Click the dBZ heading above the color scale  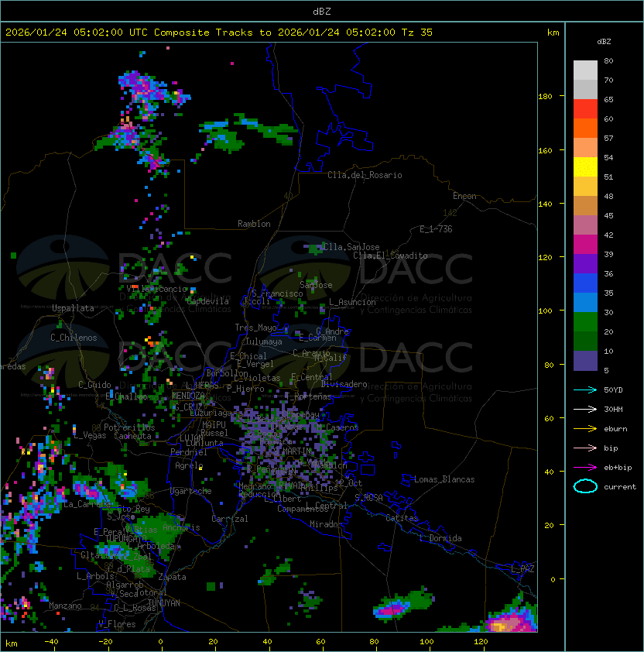click(x=604, y=42)
